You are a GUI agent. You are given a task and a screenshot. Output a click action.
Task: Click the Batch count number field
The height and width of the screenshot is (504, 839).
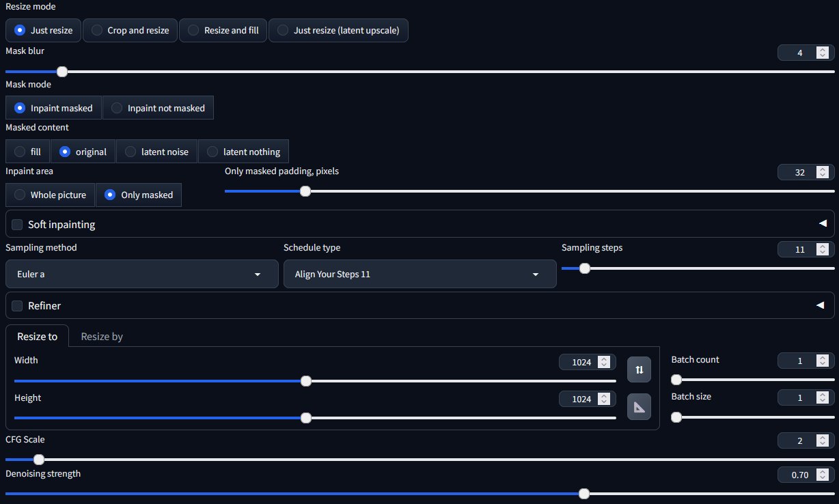tap(806, 361)
